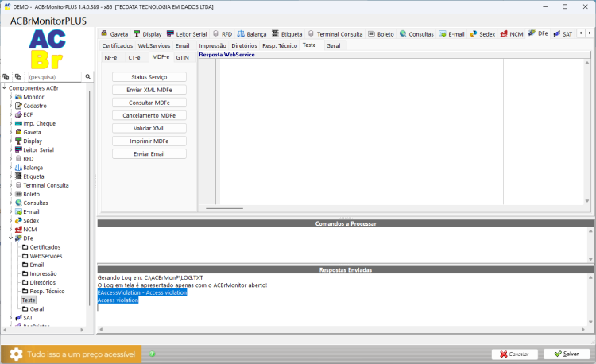Click the Boleto tab icon
596x364 pixels.
pos(371,33)
